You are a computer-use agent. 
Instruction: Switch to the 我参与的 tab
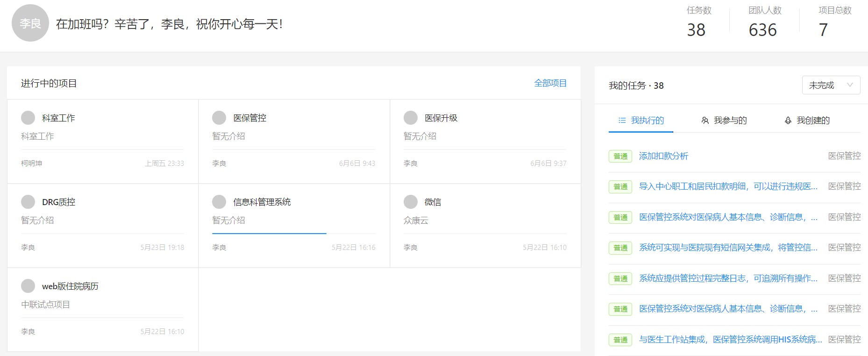724,121
